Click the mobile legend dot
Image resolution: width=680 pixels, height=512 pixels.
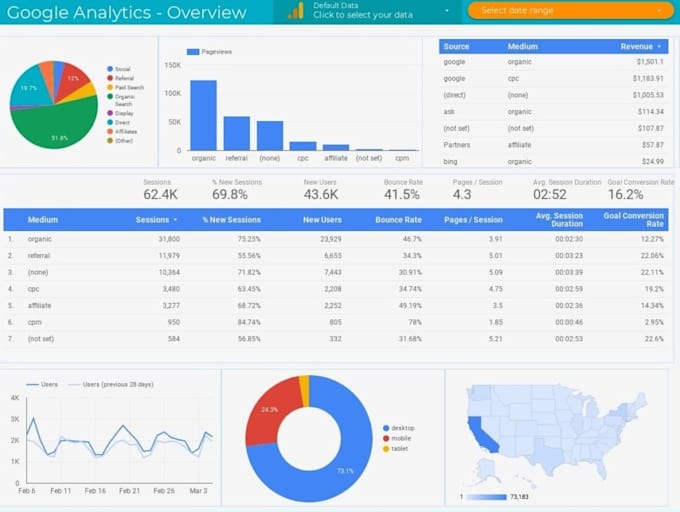[x=386, y=438]
